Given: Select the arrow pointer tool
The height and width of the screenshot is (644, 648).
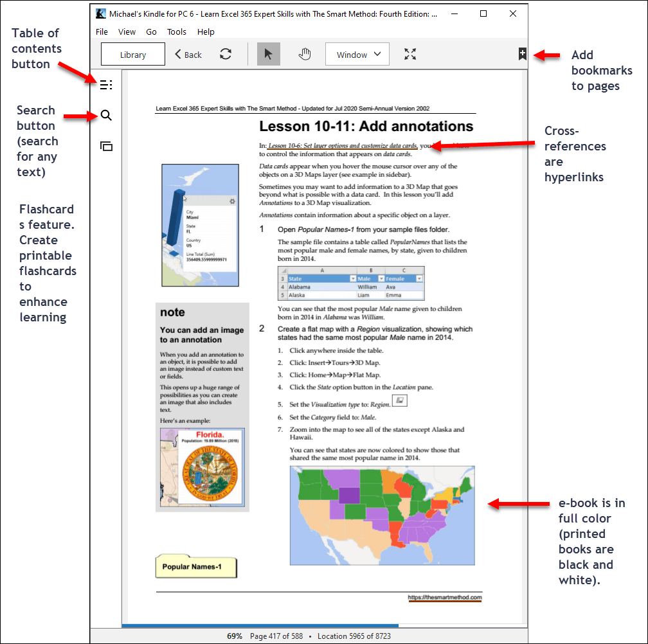Looking at the screenshot, I should pyautogui.click(x=269, y=54).
